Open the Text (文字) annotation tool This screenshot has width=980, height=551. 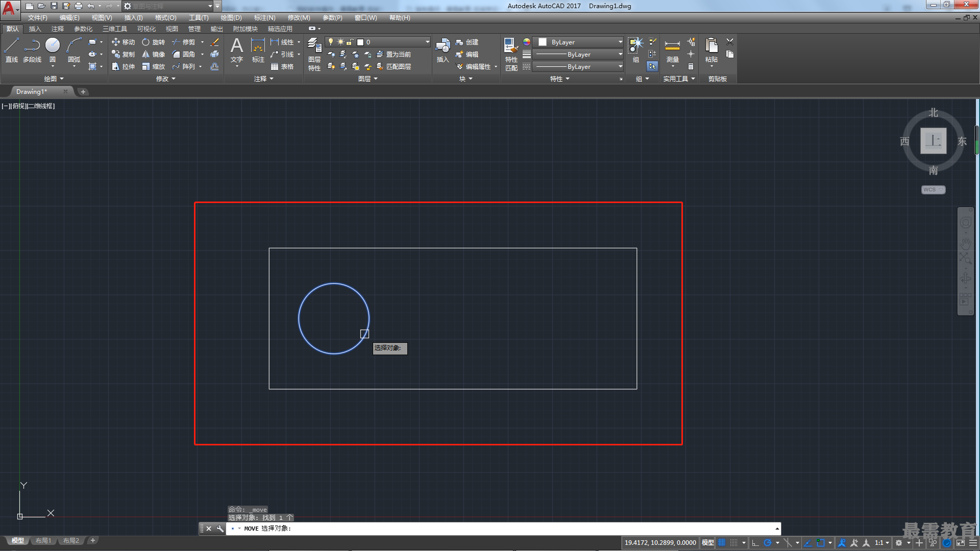(237, 50)
